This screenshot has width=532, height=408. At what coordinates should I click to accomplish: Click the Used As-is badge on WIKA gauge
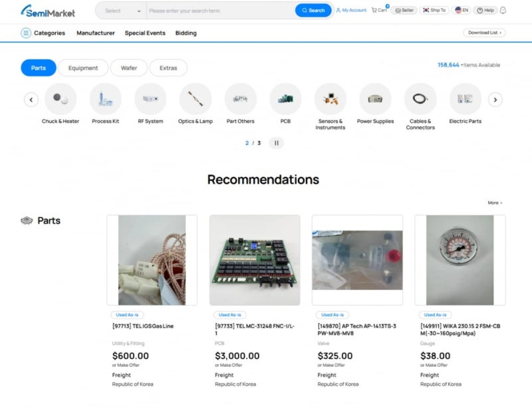pos(435,315)
